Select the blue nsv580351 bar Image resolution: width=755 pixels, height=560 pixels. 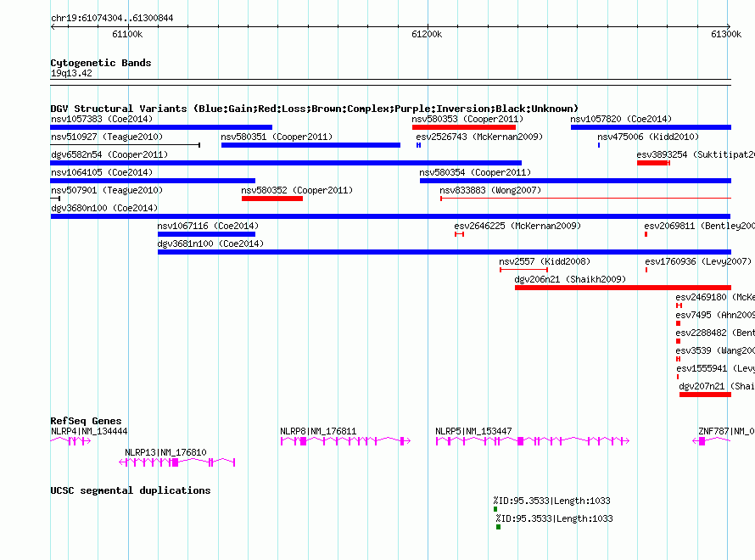pos(310,145)
